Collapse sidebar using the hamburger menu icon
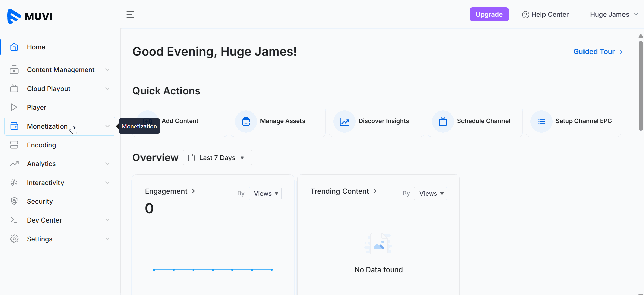This screenshot has height=295, width=644. (x=130, y=14)
